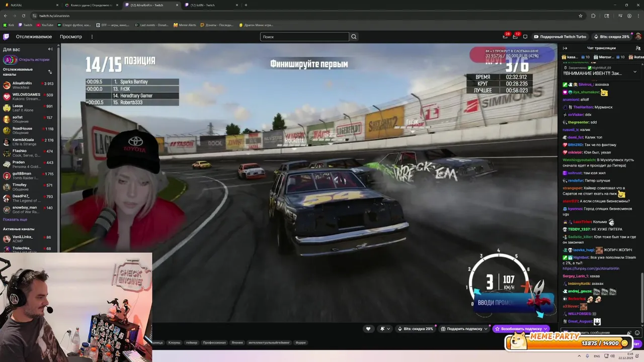Open Просмотр navigation item
Viewport: 644px width, 362px height.
(71, 37)
